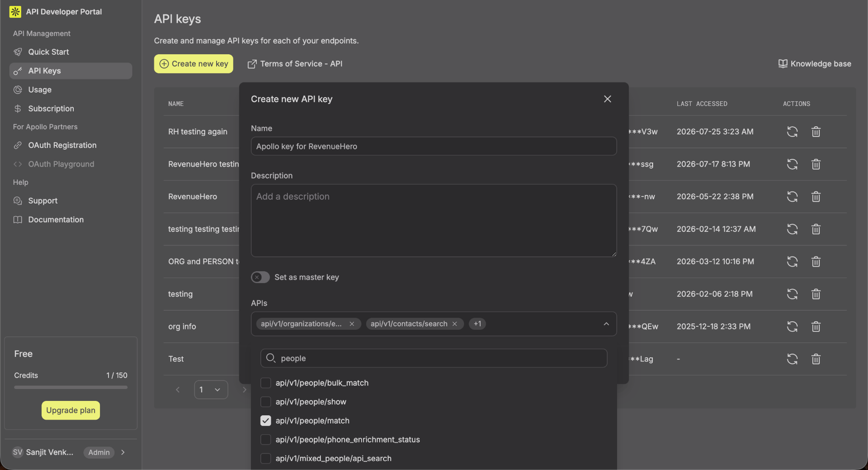Click the ACTIONS column header
The image size is (868, 470).
click(x=796, y=104)
